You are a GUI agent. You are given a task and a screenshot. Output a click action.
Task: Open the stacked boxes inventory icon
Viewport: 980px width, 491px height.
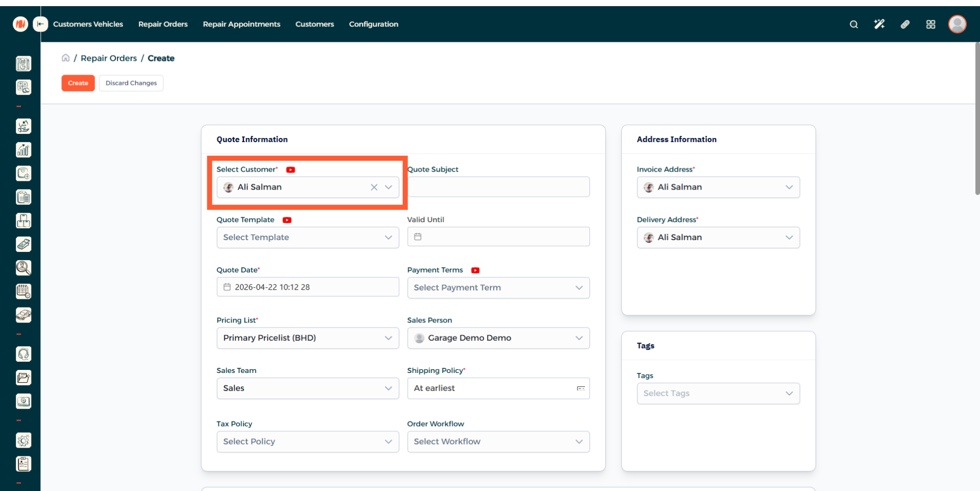(x=23, y=221)
